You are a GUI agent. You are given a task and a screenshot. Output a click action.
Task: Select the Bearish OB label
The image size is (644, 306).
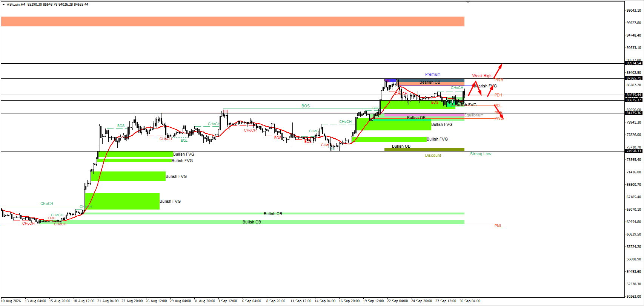(x=430, y=82)
